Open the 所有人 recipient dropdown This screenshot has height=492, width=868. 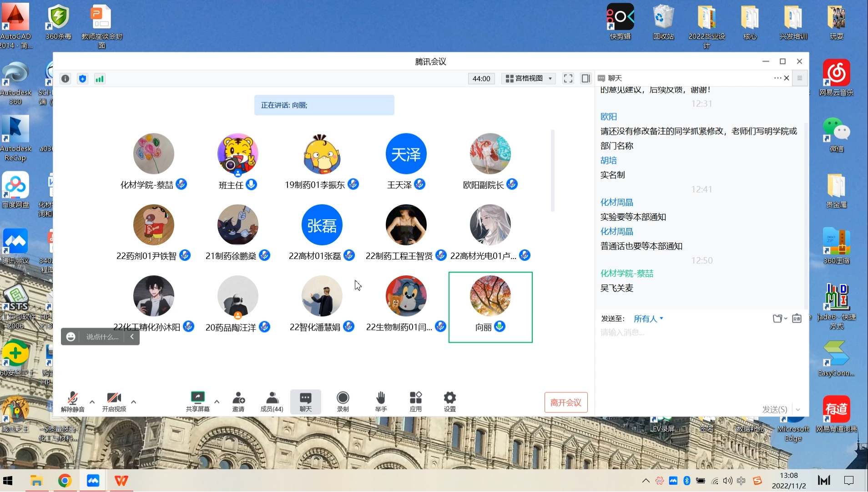click(648, 319)
